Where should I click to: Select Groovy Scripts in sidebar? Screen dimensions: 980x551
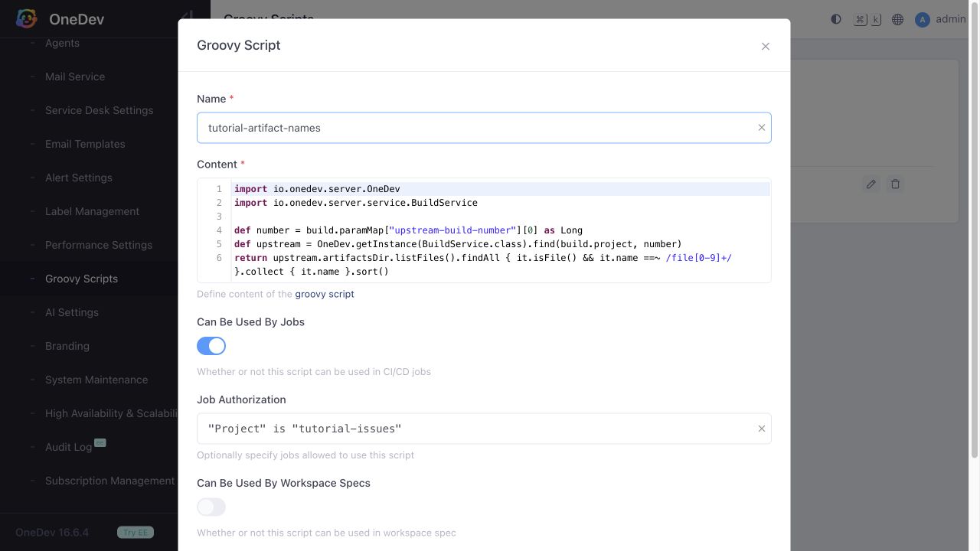(x=81, y=279)
